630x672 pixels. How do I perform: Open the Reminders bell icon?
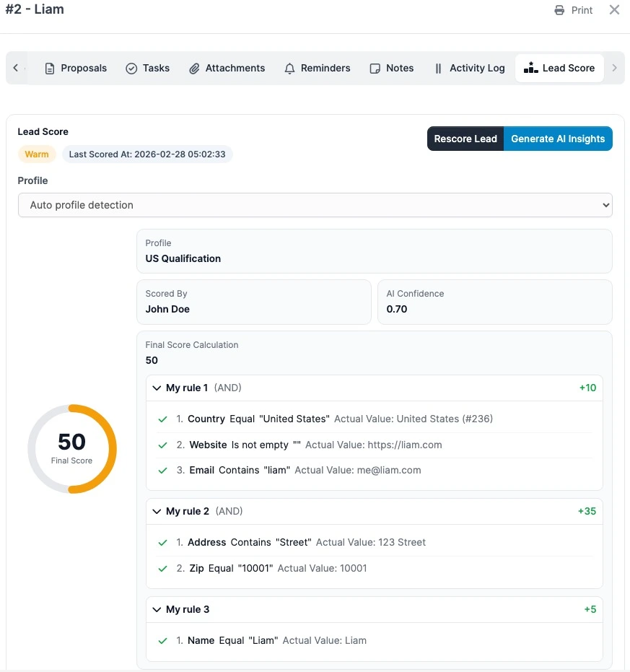[289, 68]
